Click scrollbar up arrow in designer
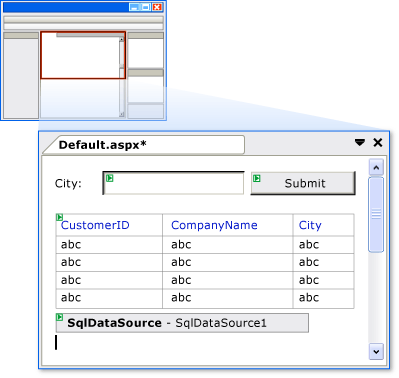The width and height of the screenshot is (399, 378). 376,167
